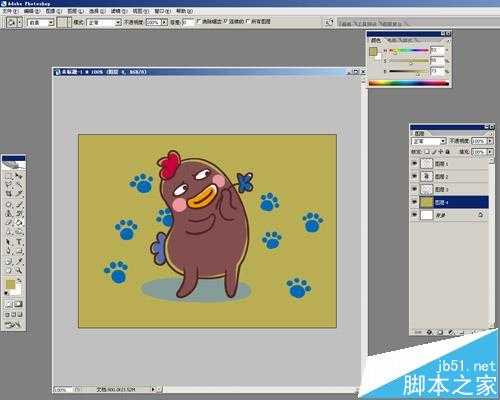Select the Crop tool
This screenshot has width=500, height=400.
tap(9, 194)
